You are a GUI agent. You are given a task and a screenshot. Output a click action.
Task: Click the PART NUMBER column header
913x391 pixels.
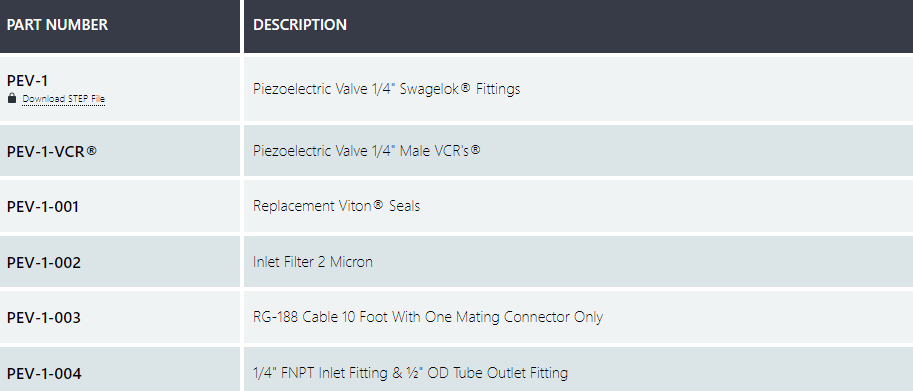(57, 25)
